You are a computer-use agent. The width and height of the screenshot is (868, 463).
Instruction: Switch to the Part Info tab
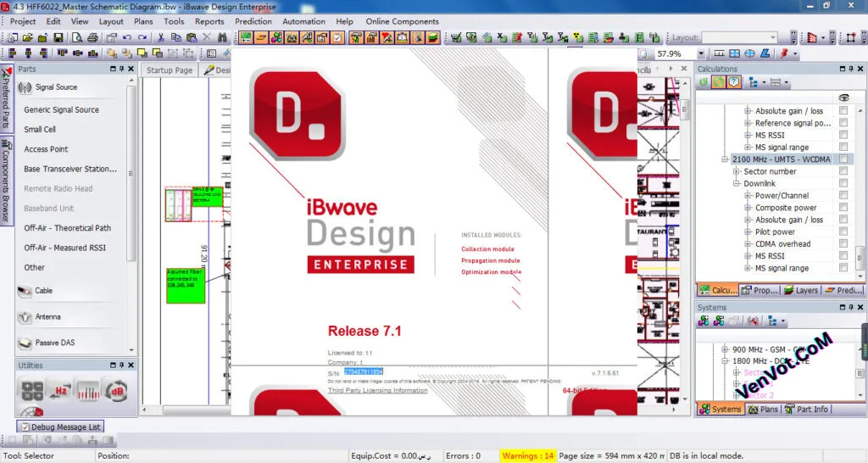pos(807,410)
